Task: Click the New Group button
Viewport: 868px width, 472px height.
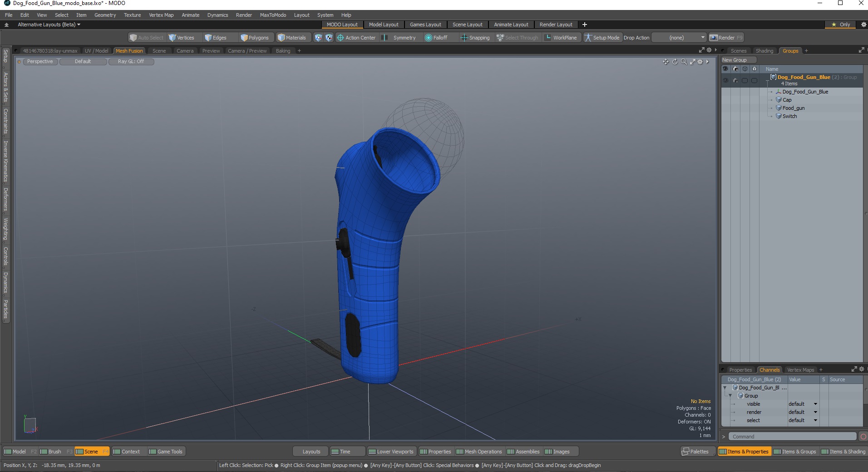Action: [739, 60]
